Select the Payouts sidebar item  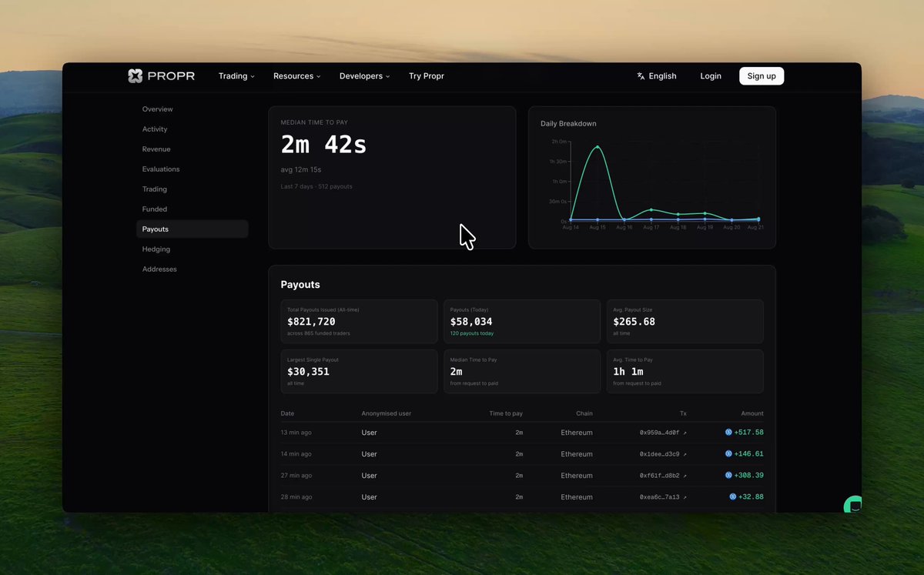(x=192, y=229)
